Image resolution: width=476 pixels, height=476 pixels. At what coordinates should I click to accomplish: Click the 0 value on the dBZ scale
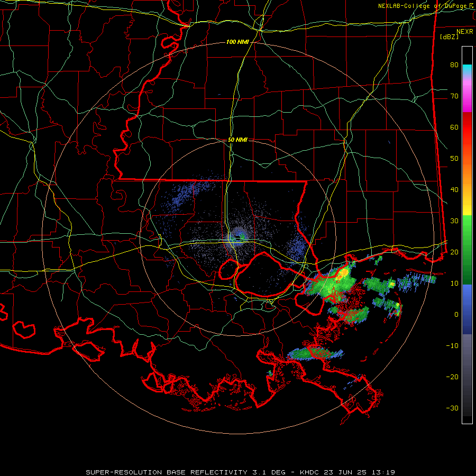[x=456, y=315]
